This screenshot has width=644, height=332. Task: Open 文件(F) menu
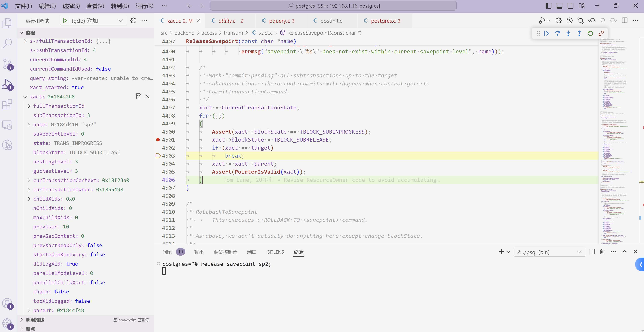[23, 6]
